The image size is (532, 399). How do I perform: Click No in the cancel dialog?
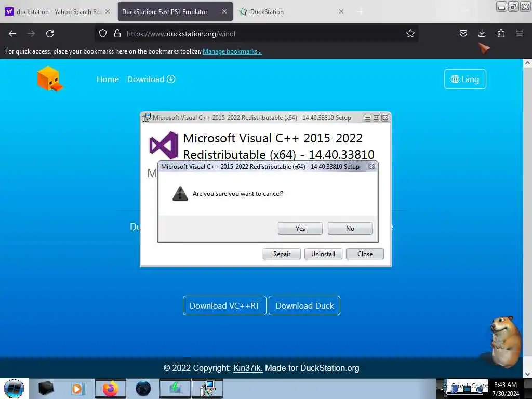pyautogui.click(x=350, y=229)
